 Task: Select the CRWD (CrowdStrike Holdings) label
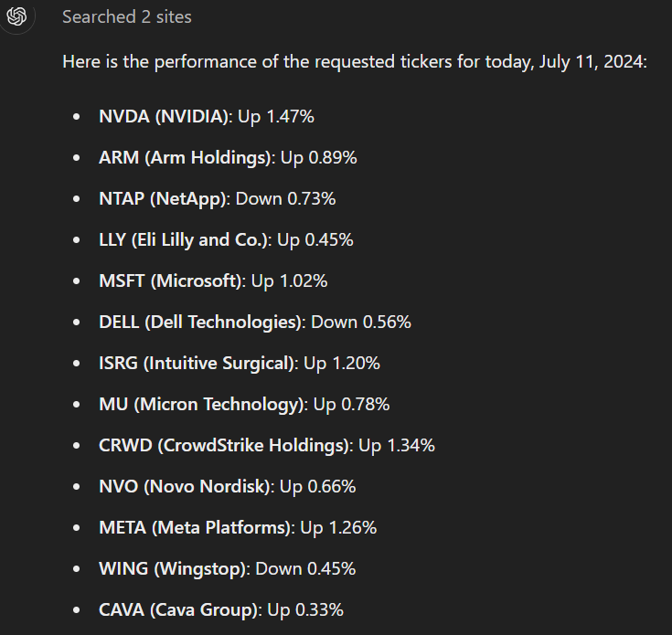pyautogui.click(x=225, y=445)
